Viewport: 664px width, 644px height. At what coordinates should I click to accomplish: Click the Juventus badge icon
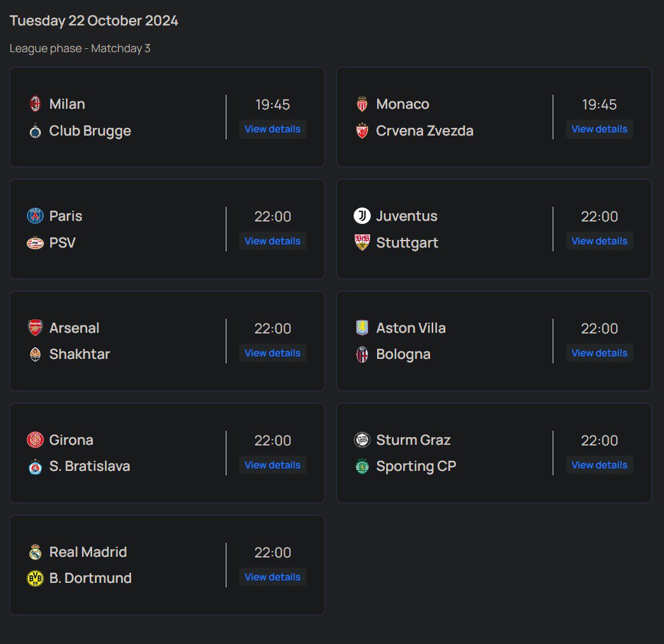tap(363, 216)
